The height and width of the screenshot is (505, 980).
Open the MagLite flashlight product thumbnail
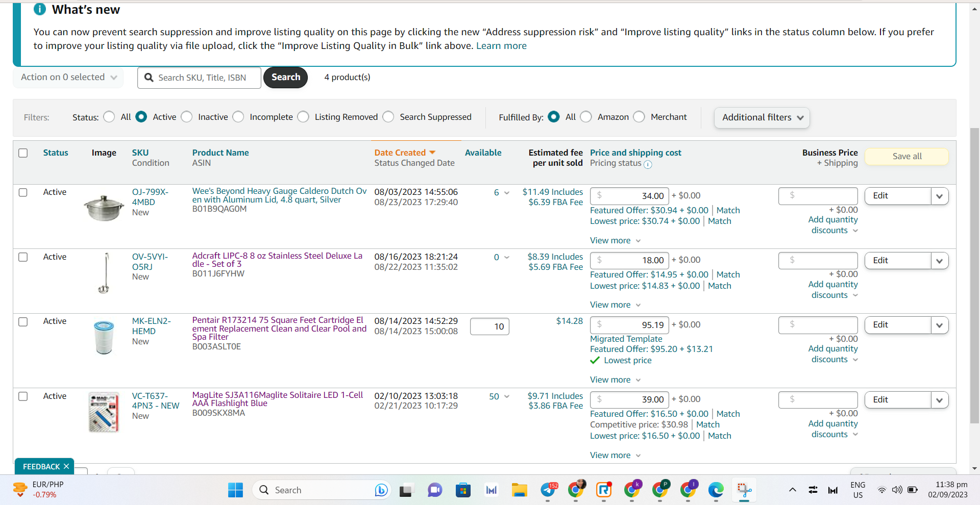pyautogui.click(x=104, y=412)
